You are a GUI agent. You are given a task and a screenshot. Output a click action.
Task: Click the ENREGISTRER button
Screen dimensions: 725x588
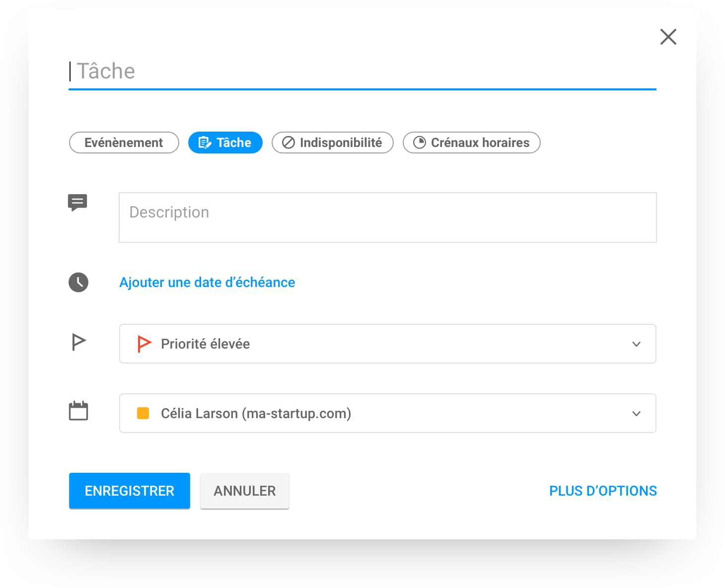130,491
